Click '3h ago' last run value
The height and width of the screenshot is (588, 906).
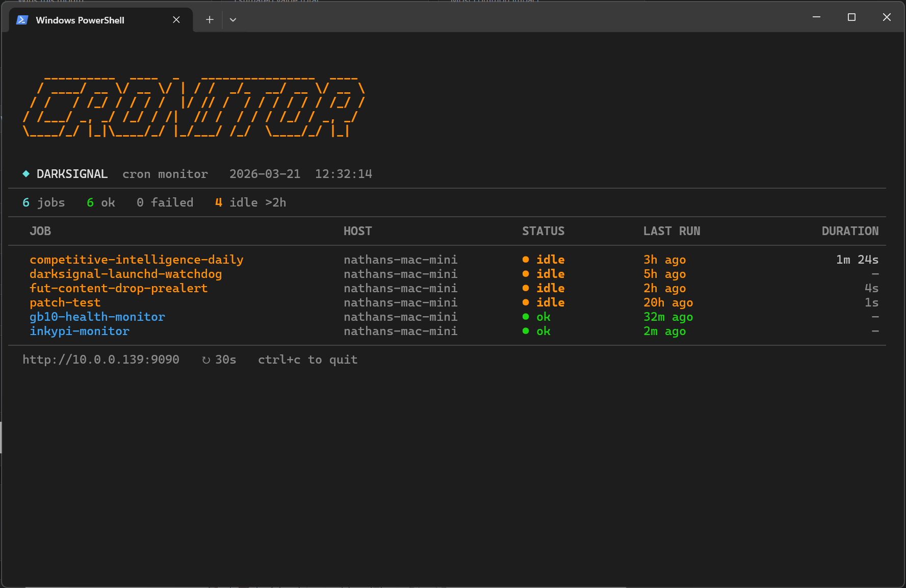(665, 260)
